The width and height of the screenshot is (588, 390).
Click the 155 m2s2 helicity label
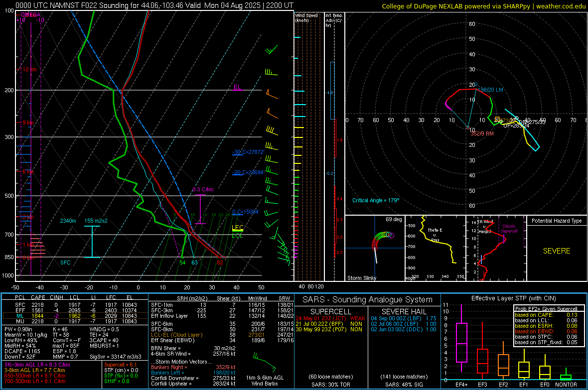tap(96, 221)
